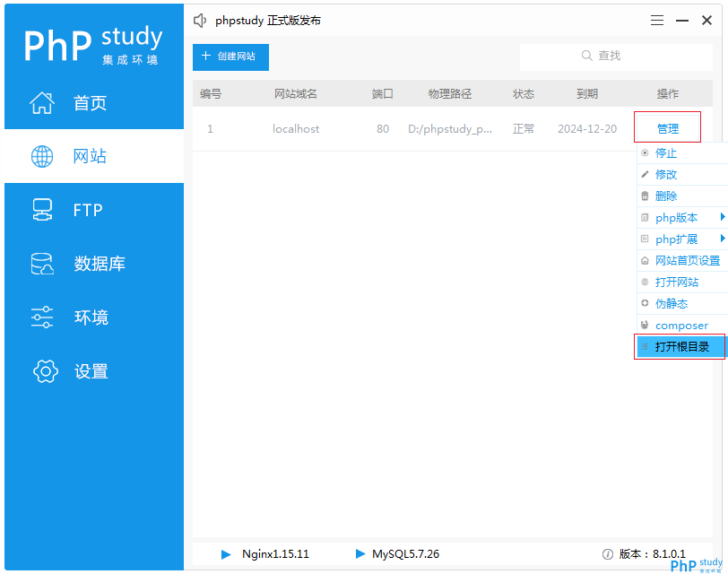The image size is (728, 574).
Task: Click the icon beside php扩展
Action: pos(645,239)
